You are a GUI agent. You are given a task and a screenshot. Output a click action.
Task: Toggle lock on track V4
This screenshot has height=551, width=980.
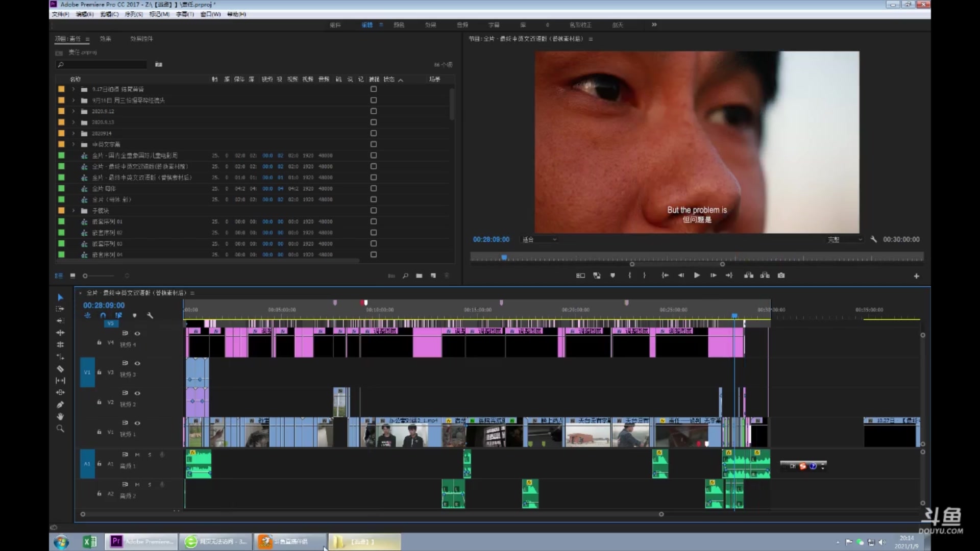point(99,343)
